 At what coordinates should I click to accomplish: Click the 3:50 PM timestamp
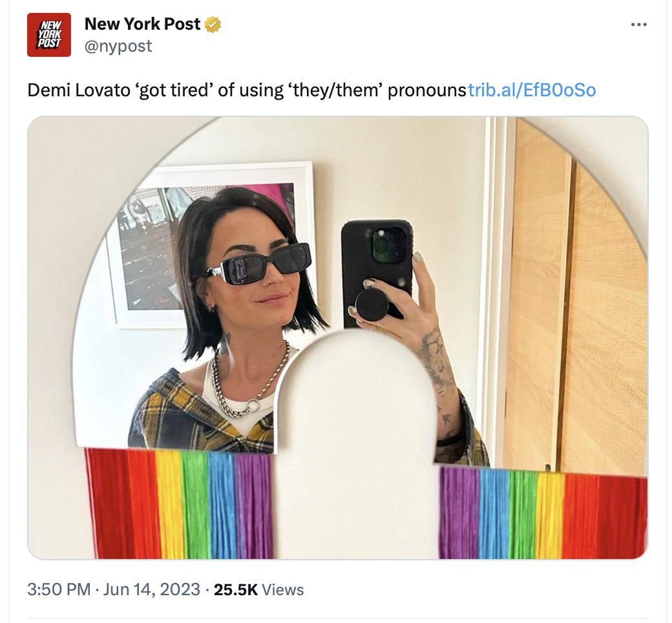pyautogui.click(x=59, y=589)
